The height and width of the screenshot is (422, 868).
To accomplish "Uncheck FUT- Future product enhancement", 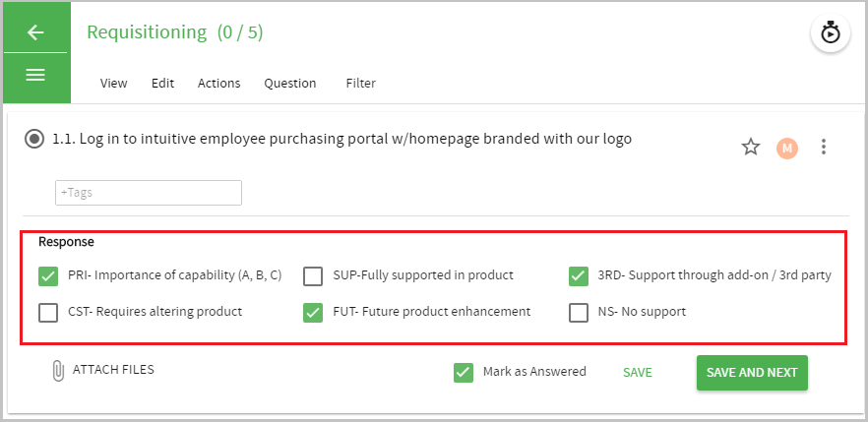I will (x=313, y=313).
